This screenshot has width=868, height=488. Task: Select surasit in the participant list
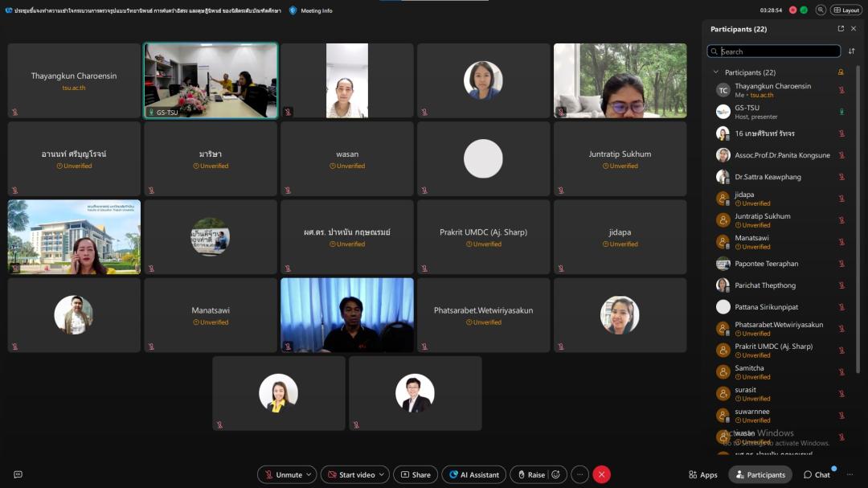coord(780,394)
